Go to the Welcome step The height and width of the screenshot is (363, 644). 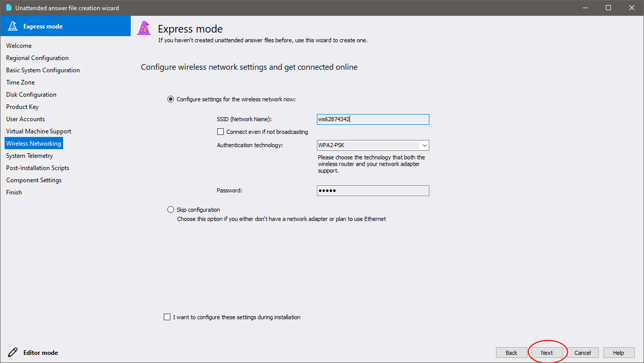click(19, 46)
